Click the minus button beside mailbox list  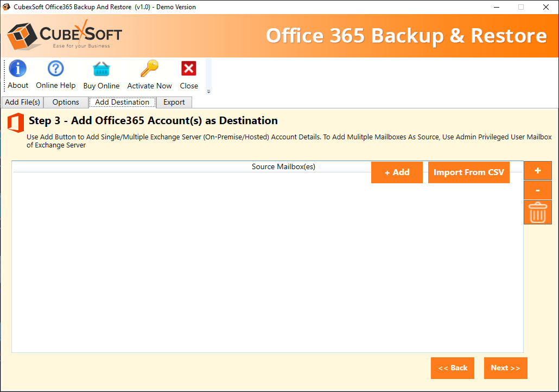click(x=537, y=190)
